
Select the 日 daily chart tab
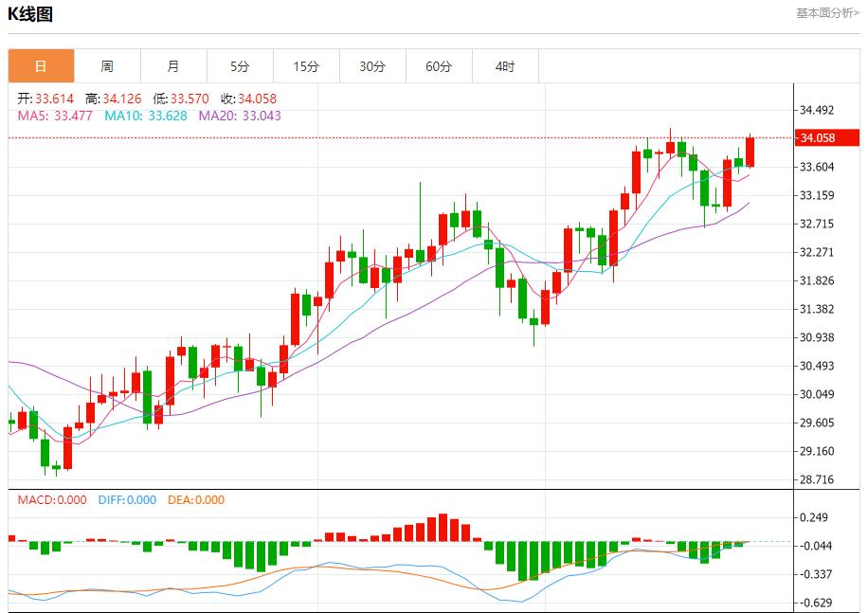pyautogui.click(x=41, y=66)
